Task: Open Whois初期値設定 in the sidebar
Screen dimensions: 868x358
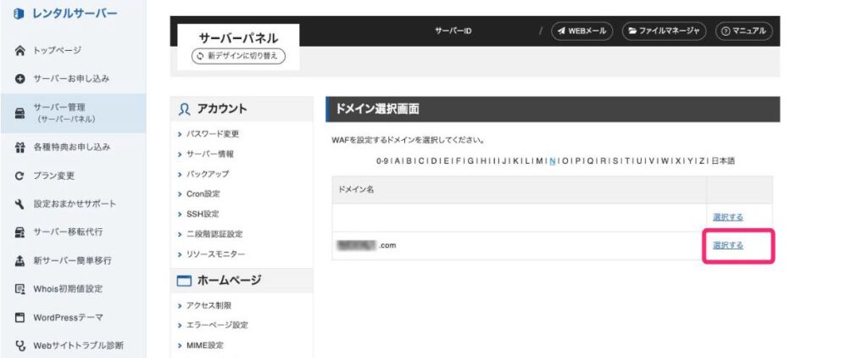Action: click(67, 289)
